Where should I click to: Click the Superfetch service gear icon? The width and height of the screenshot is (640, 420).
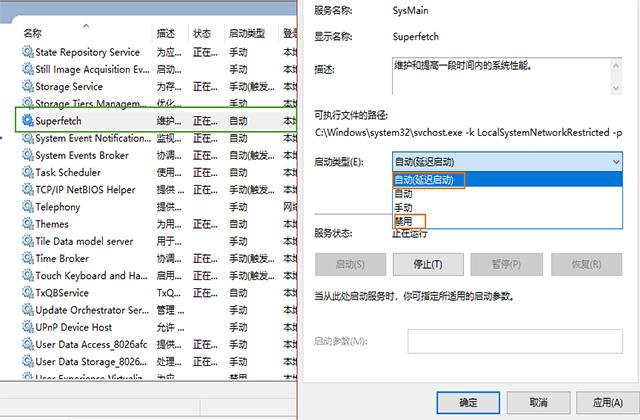pyautogui.click(x=28, y=120)
